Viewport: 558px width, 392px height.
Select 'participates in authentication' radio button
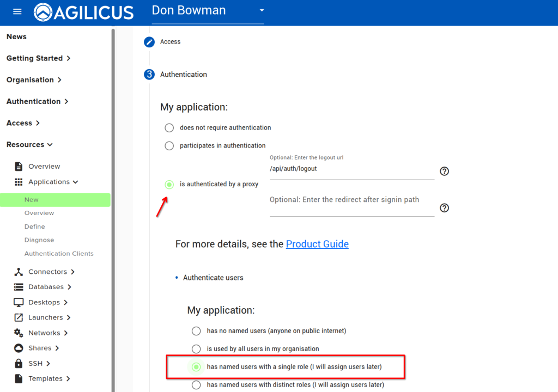pos(169,146)
